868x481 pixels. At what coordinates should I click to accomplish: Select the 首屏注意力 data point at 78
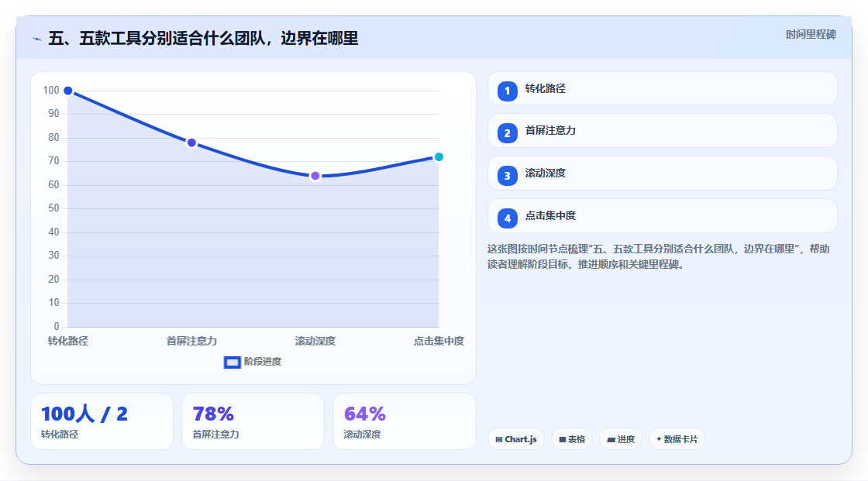[x=191, y=143]
